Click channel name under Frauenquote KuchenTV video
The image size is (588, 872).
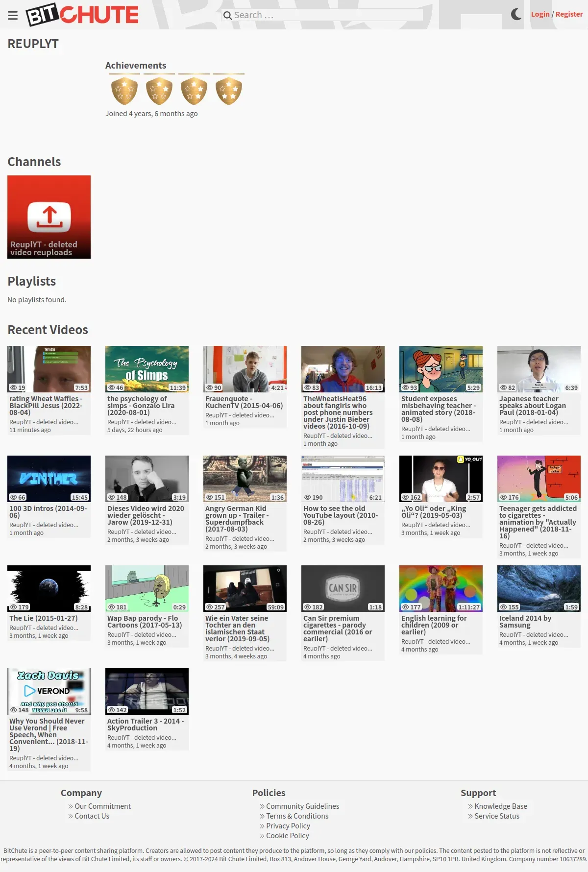pyautogui.click(x=240, y=415)
